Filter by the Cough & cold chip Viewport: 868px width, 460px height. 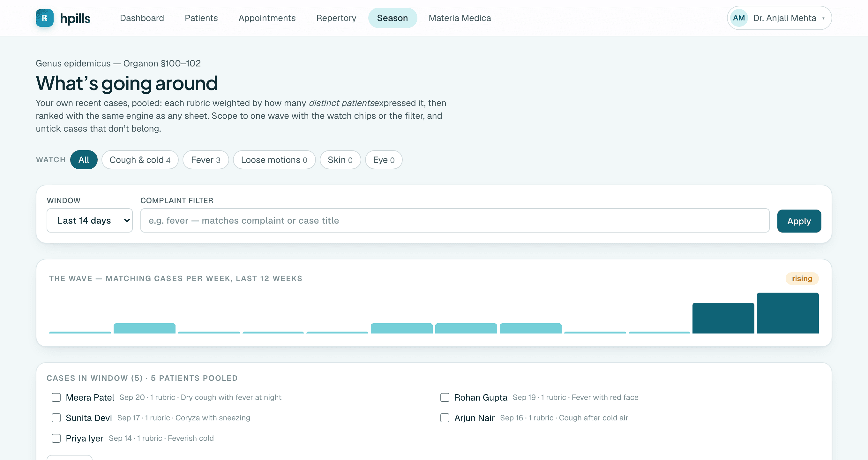[140, 160]
